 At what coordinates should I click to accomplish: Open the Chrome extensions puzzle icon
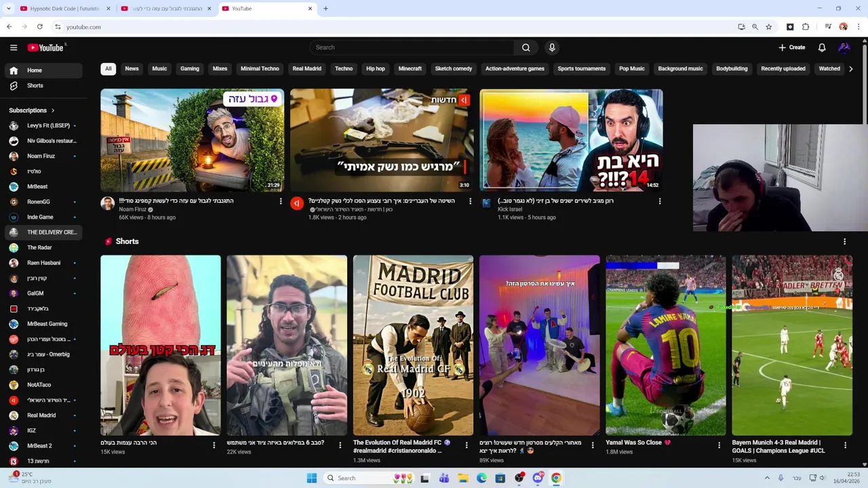806,27
